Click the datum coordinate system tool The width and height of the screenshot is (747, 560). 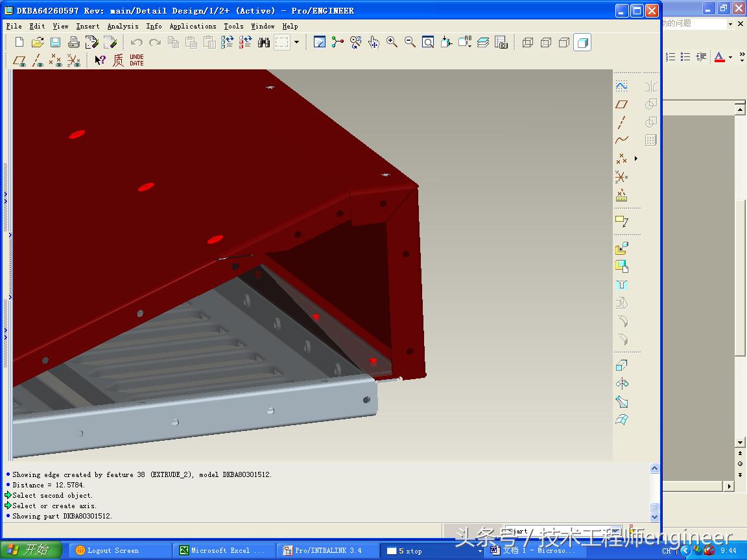coord(621,177)
